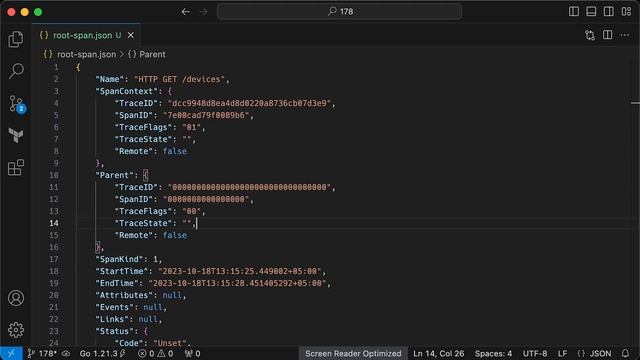The height and width of the screenshot is (360, 640).
Task: Click root-span.json in the breadcrumb
Action: 86,54
